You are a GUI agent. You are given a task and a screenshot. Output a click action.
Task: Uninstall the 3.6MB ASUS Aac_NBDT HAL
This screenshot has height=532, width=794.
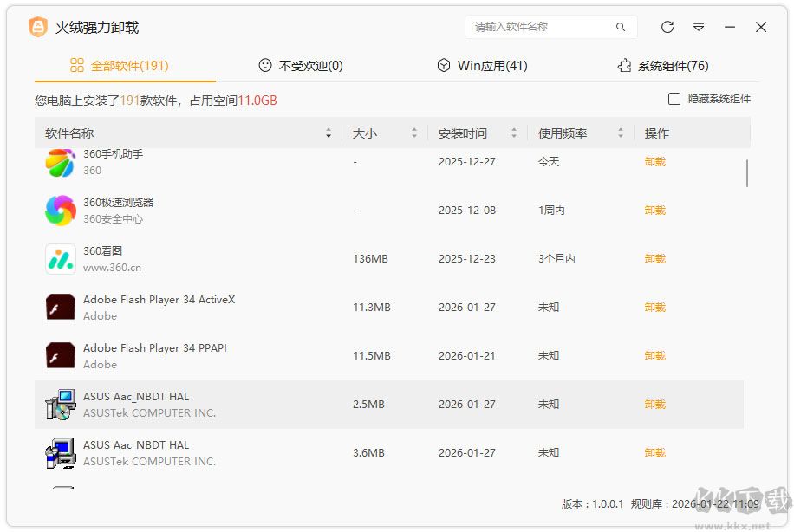click(654, 453)
